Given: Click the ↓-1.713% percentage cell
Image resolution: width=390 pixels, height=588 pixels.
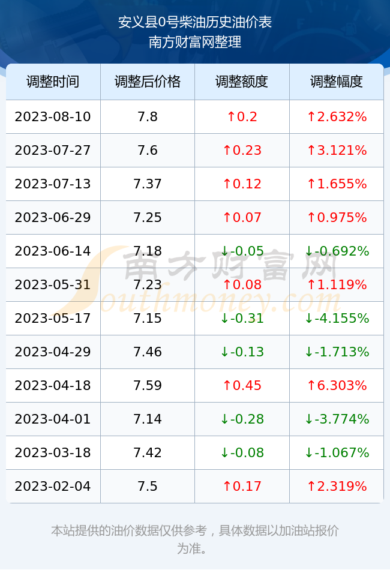Looking at the screenshot, I should click(x=337, y=352).
